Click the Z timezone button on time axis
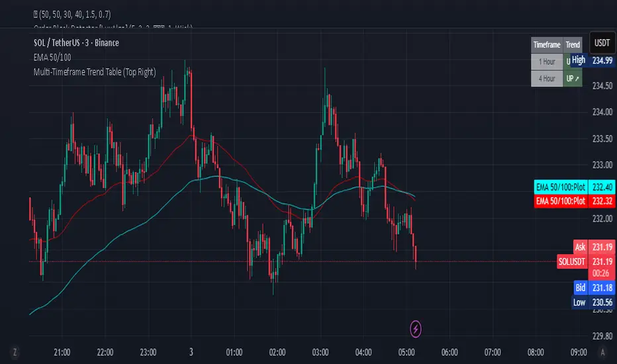The image size is (617, 364). (x=13, y=351)
